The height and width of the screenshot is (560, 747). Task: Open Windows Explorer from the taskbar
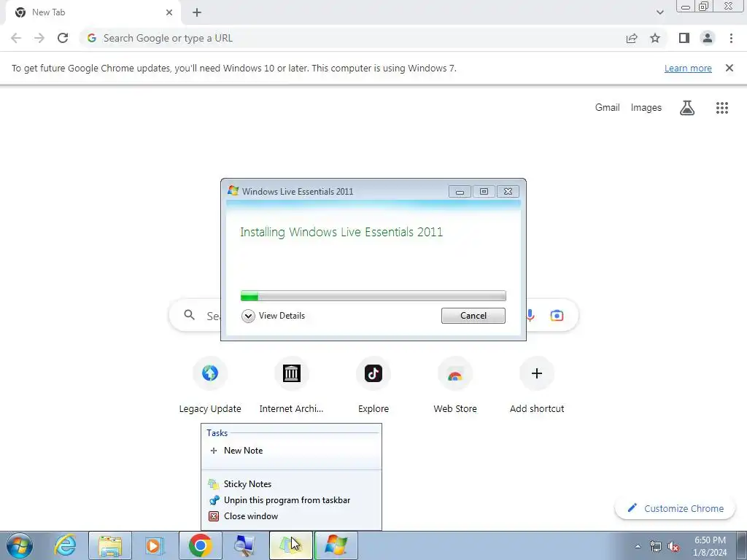pyautogui.click(x=110, y=545)
